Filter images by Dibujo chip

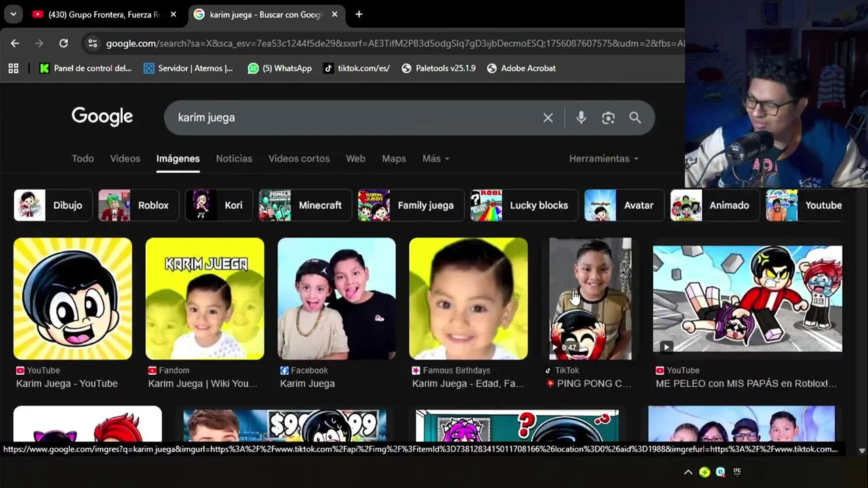click(x=53, y=205)
